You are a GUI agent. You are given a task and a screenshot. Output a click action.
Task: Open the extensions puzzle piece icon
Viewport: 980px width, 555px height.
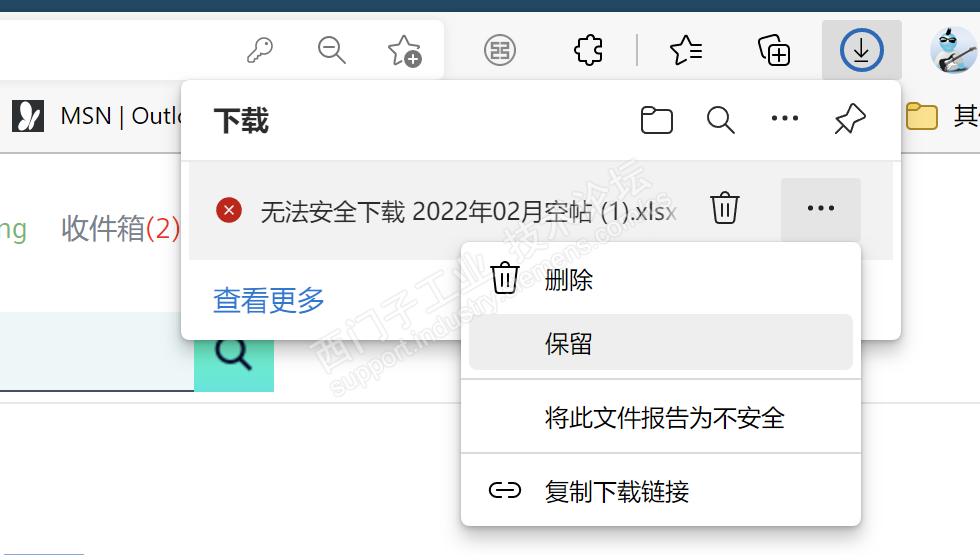click(588, 50)
